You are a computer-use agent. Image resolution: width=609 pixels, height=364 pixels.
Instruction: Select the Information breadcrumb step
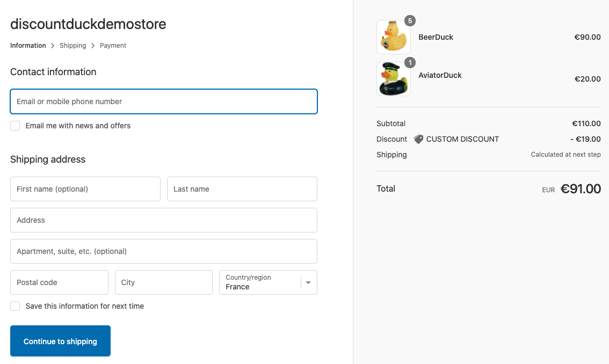pos(28,46)
